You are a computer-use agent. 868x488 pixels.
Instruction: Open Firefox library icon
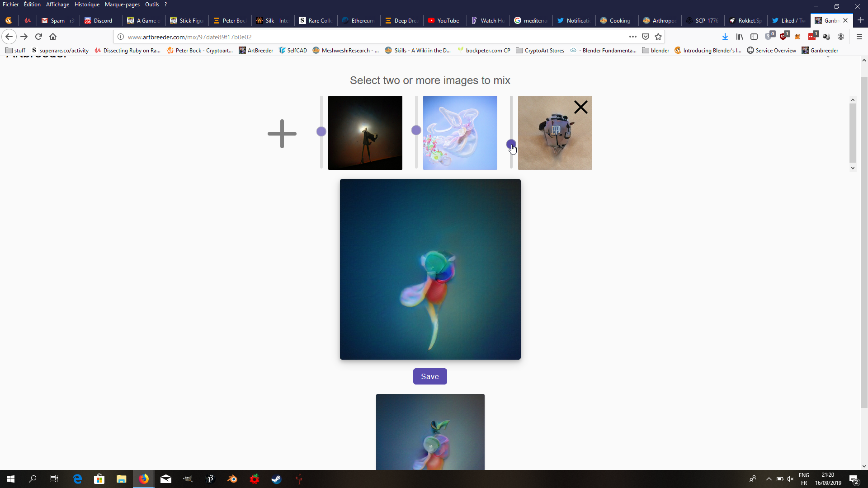(740, 37)
